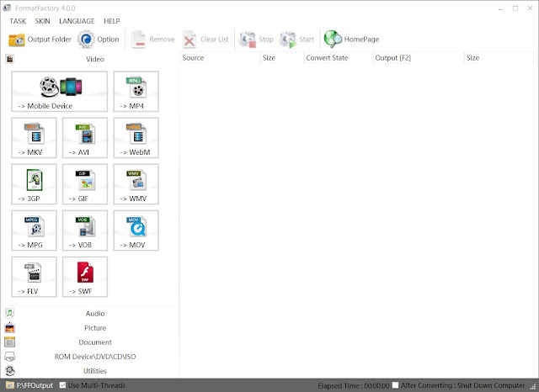Select the Mobile Device conversion tile
This screenshot has height=392, width=539.
(x=60, y=92)
